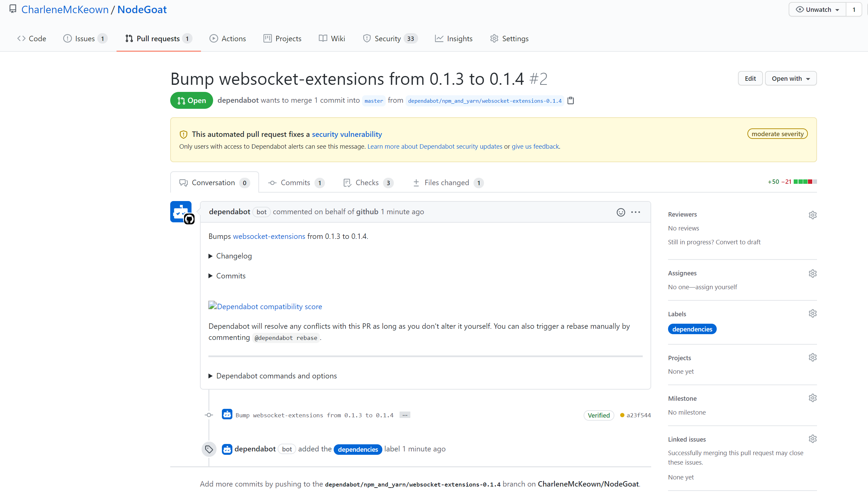Open the commit message Bump websocket-extensions link
Image resolution: width=868 pixels, height=495 pixels.
click(314, 415)
